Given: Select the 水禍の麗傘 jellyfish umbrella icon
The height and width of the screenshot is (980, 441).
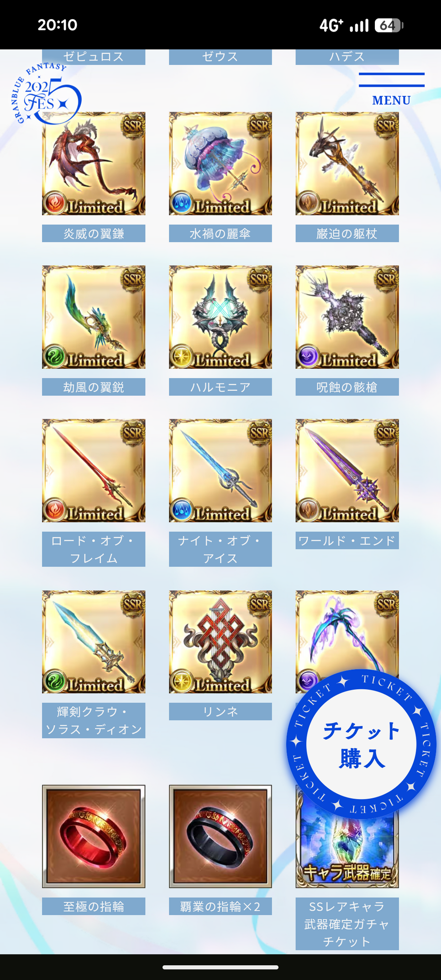Looking at the screenshot, I should pos(220,163).
